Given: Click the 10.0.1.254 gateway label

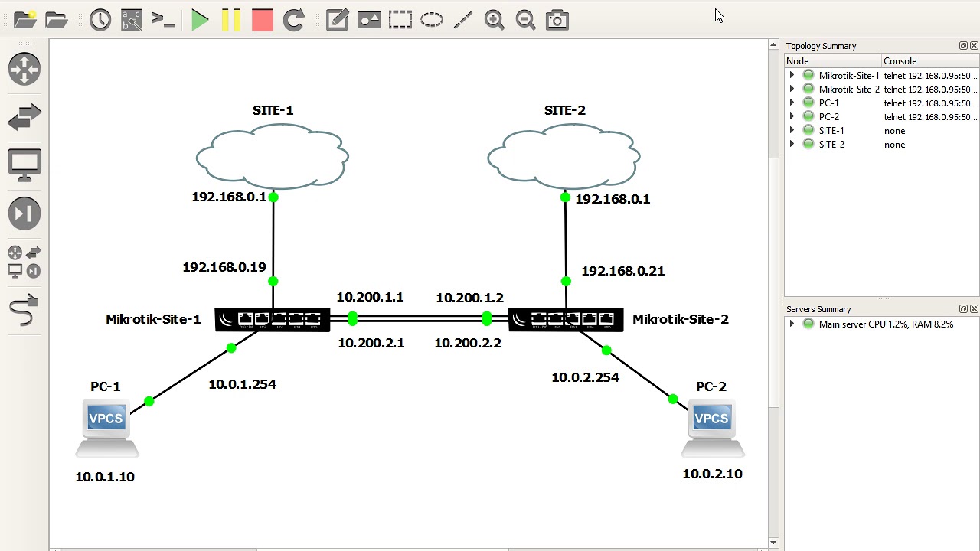Looking at the screenshot, I should click(x=242, y=384).
